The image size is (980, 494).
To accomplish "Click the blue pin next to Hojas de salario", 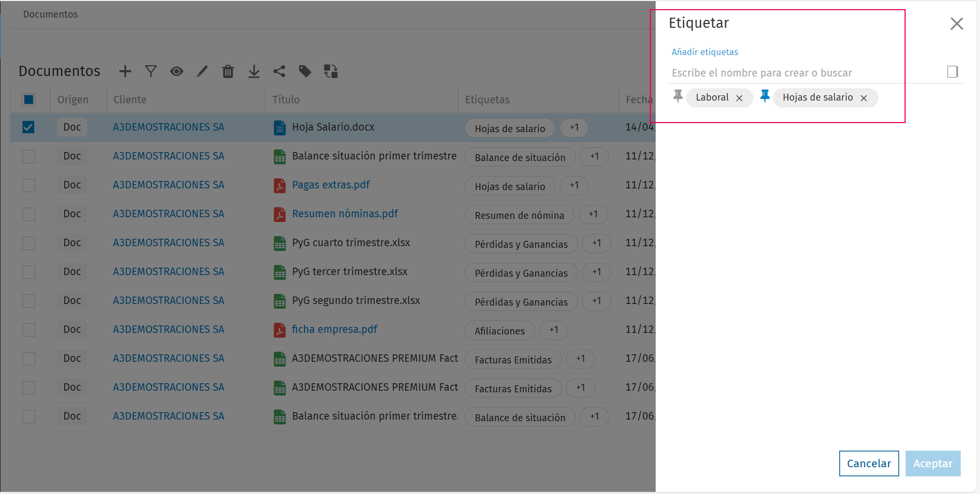I will click(x=765, y=96).
